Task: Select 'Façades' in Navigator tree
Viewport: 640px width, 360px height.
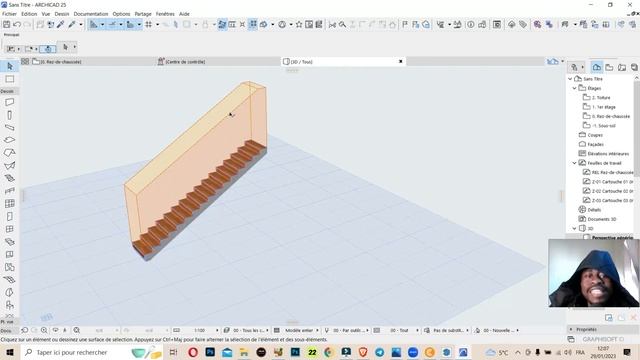Action: pos(596,144)
